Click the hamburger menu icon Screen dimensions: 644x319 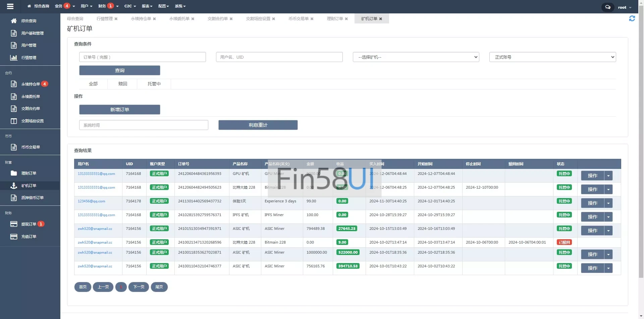point(10,6)
